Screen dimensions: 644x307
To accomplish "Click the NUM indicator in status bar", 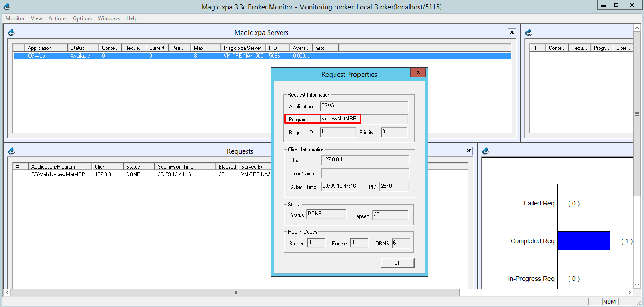I will 609,302.
